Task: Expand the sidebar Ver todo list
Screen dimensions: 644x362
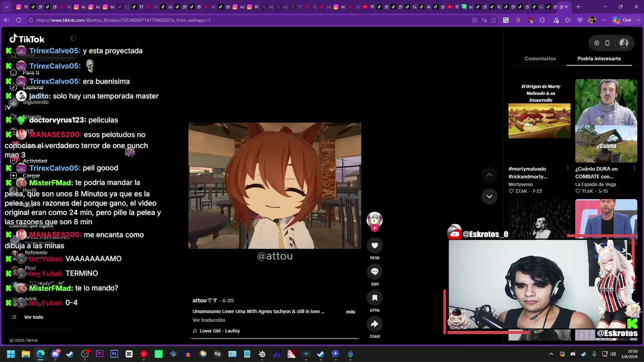Action: pos(34,317)
